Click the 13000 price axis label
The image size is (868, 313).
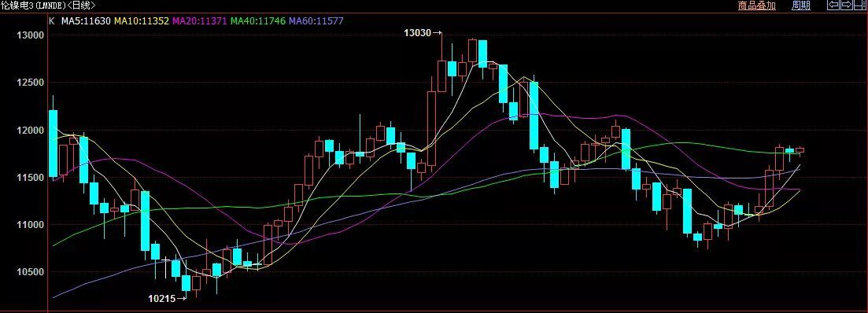point(31,35)
